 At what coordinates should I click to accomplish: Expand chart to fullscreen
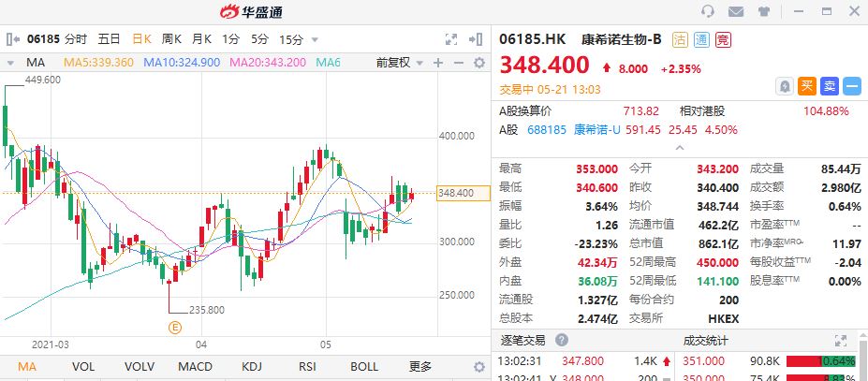pos(451,39)
